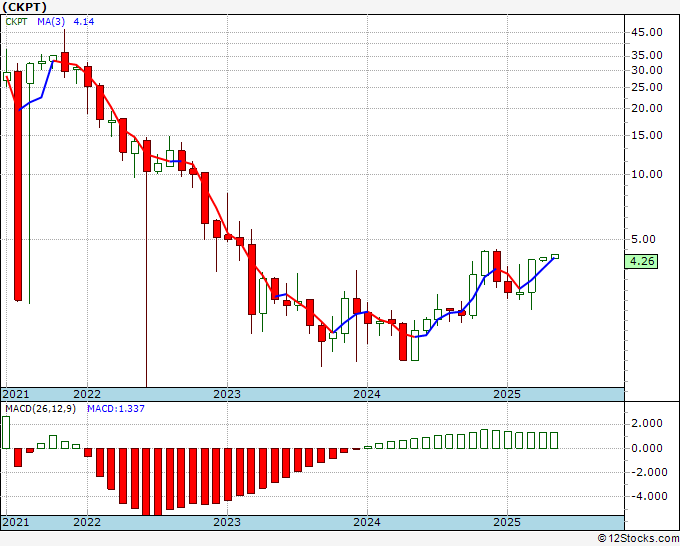Open the 12Stocks.com copyright link
This screenshot has height=546, width=680.
[x=638, y=539]
